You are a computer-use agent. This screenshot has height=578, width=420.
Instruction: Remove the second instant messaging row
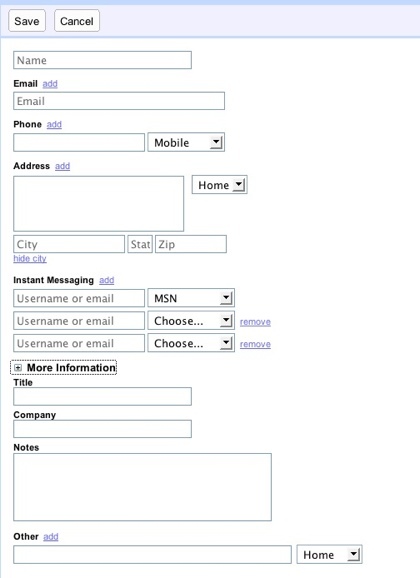[255, 322]
